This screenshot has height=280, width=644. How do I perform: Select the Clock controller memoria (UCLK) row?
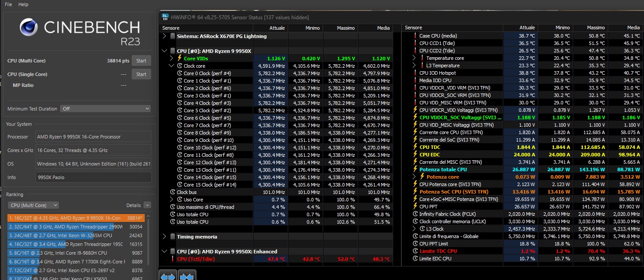(x=523, y=221)
